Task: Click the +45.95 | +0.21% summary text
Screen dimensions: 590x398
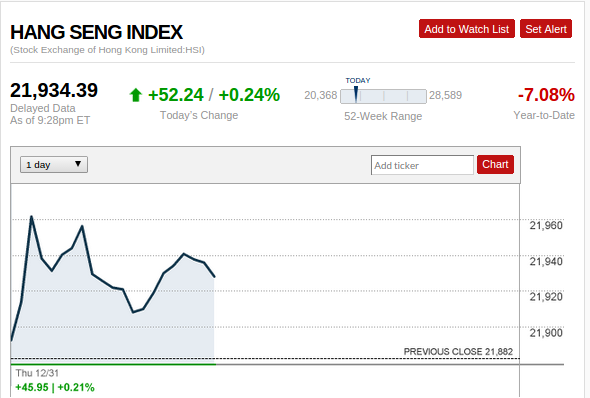Action: point(55,387)
